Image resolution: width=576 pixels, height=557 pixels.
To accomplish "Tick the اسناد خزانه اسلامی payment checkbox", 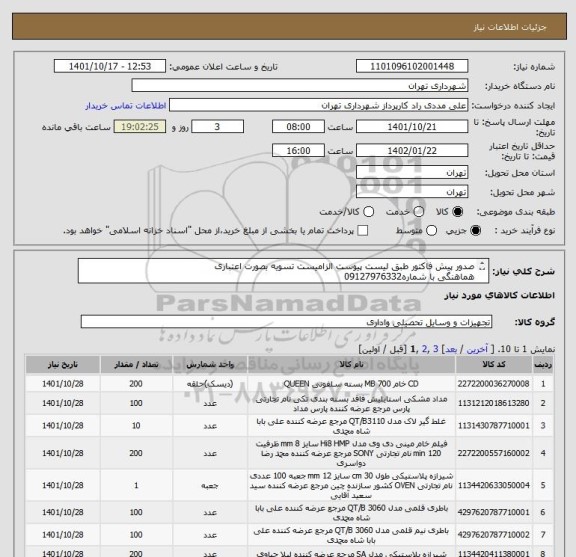I will [x=363, y=230].
